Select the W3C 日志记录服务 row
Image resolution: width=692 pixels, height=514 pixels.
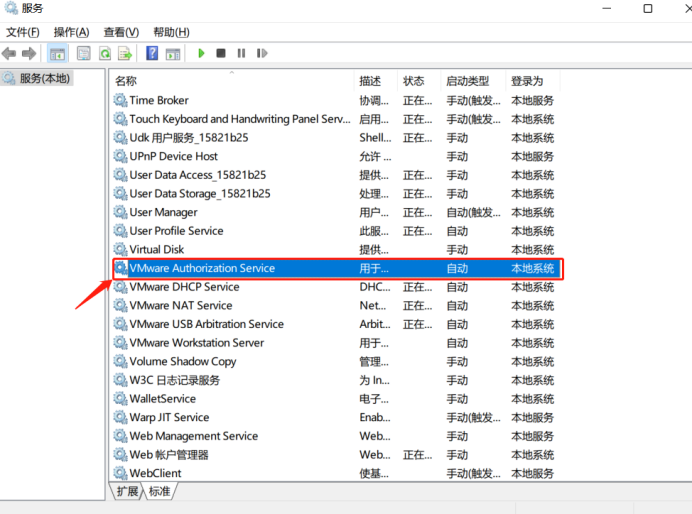coord(337,380)
